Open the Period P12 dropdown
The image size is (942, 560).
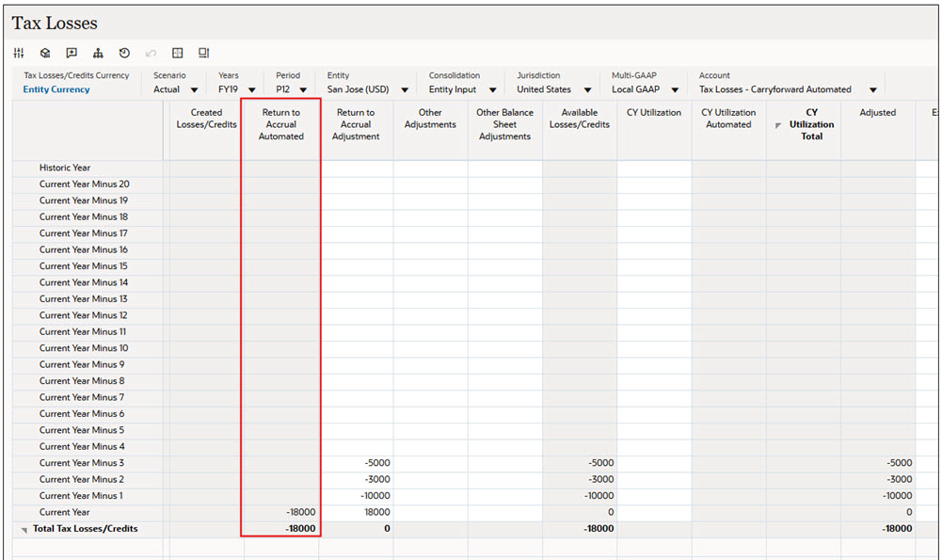(303, 90)
